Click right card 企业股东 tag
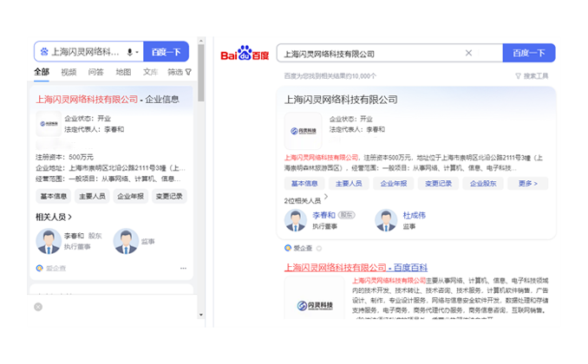 [x=483, y=184]
